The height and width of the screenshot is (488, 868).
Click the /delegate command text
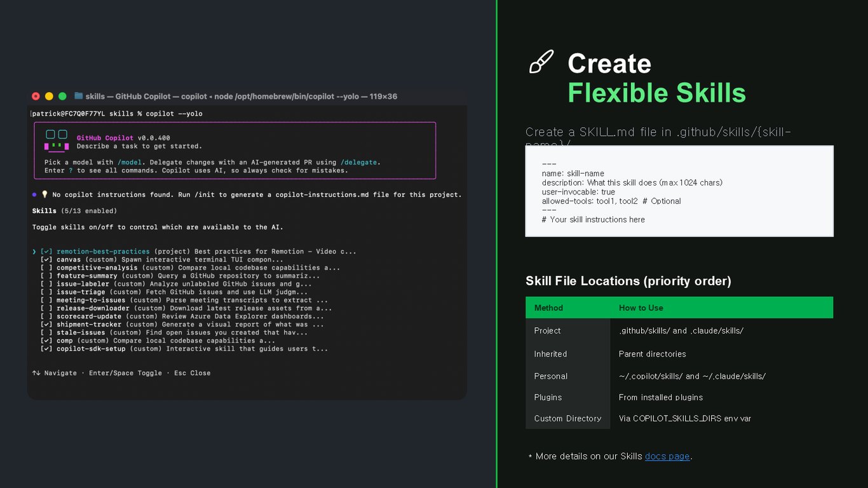360,162
